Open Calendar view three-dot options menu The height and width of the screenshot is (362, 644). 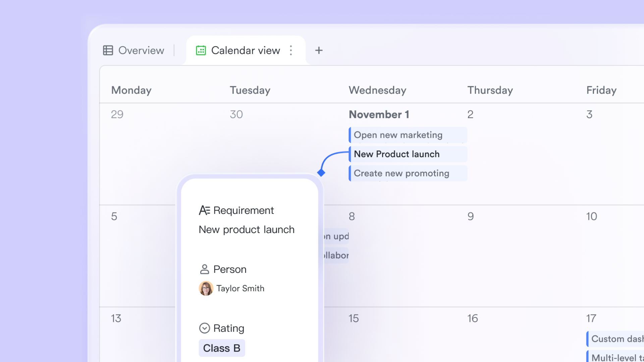pos(291,50)
